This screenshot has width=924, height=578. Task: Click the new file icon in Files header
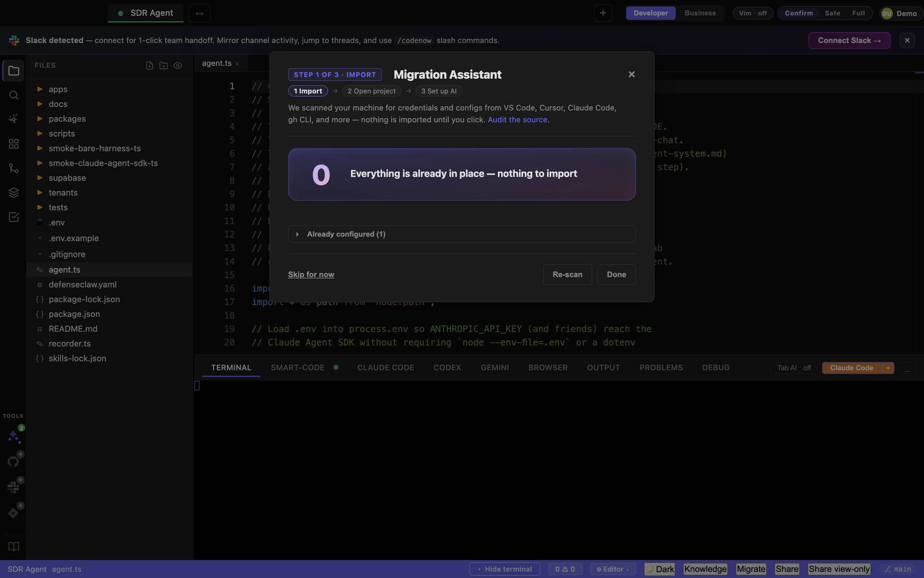(149, 66)
